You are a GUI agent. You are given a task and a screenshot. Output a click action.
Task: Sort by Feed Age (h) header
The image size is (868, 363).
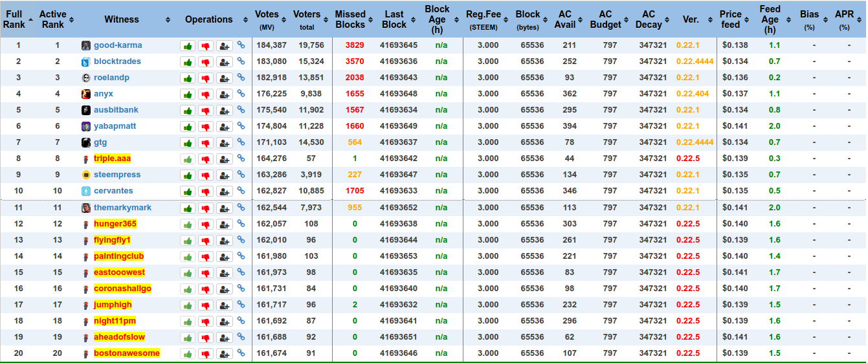coord(774,19)
